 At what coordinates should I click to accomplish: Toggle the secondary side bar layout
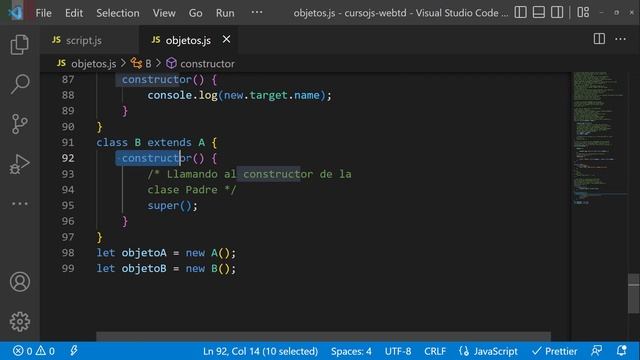click(x=557, y=12)
